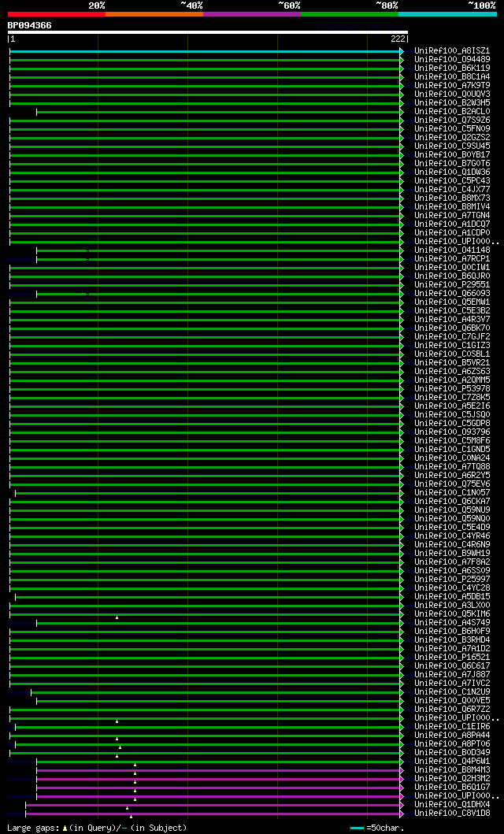This screenshot has width=504, height=834.
Task: Click hit label UniRef100_B0D349
Action: click(x=453, y=752)
